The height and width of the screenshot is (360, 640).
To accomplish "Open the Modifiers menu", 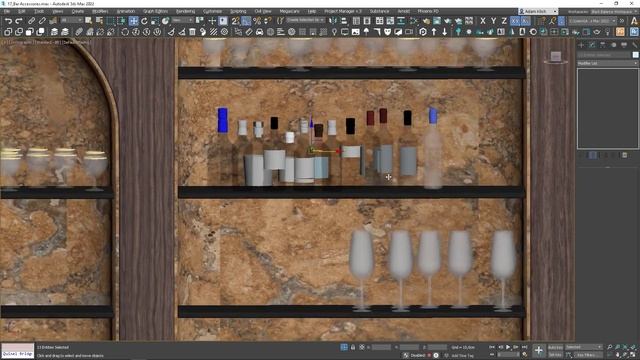I will tap(100, 11).
